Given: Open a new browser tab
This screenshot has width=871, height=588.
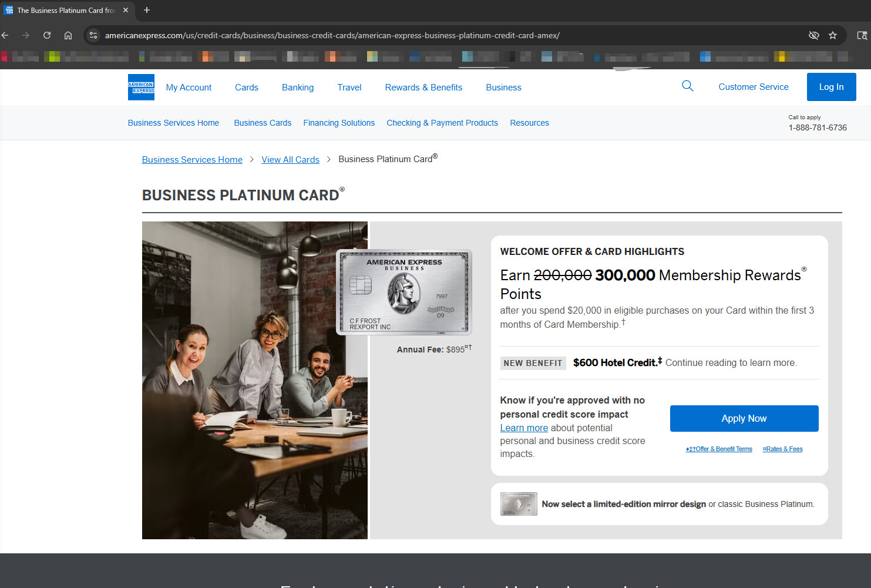Looking at the screenshot, I should (x=147, y=10).
